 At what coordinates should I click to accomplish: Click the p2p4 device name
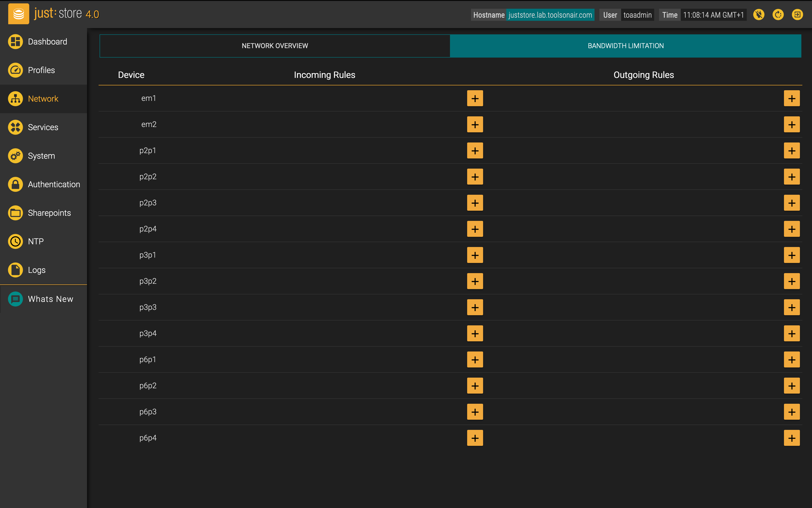click(148, 229)
